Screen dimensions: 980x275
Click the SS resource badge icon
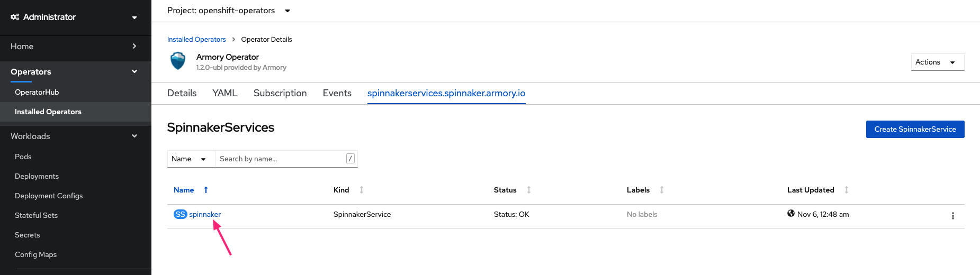point(180,214)
